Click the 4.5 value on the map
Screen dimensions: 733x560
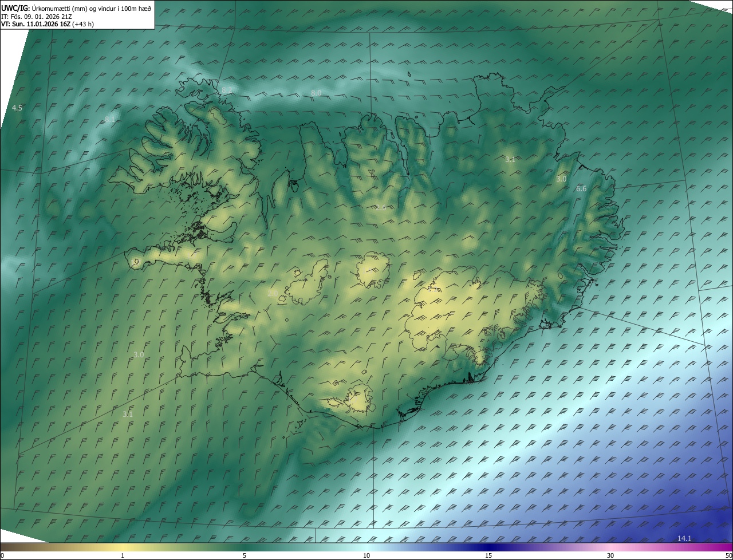pos(17,108)
